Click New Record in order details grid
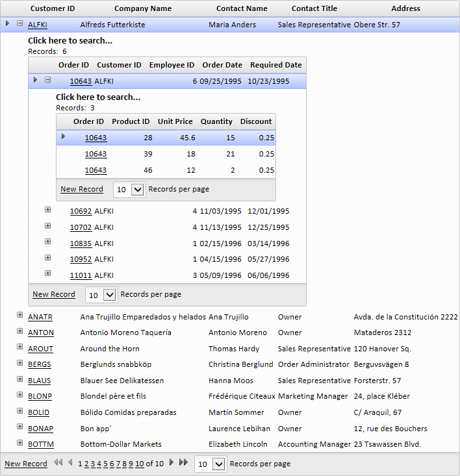 (x=82, y=189)
